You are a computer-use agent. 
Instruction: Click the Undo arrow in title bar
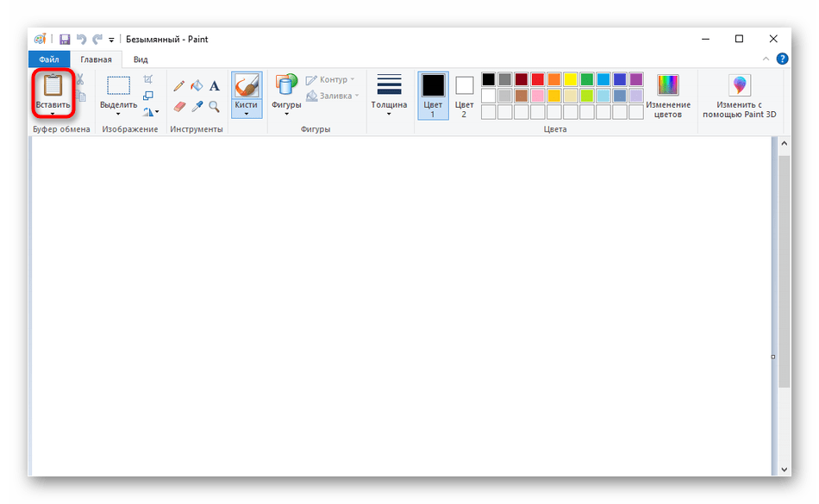(81, 39)
